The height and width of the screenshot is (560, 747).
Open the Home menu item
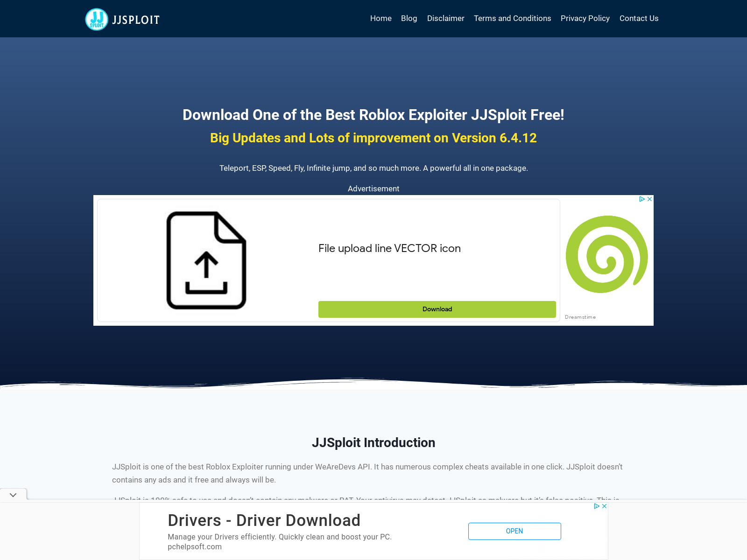coord(381,18)
